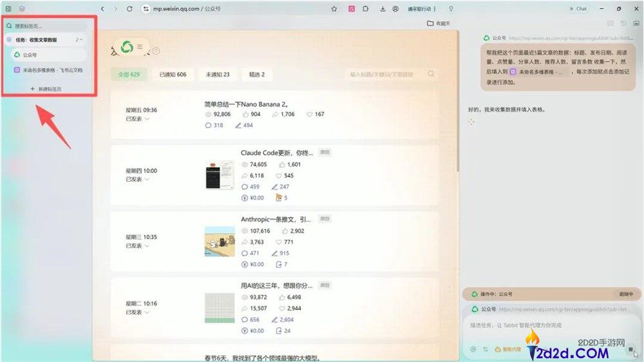Select the 精选 2 tab
644x362 pixels.
[x=257, y=74]
